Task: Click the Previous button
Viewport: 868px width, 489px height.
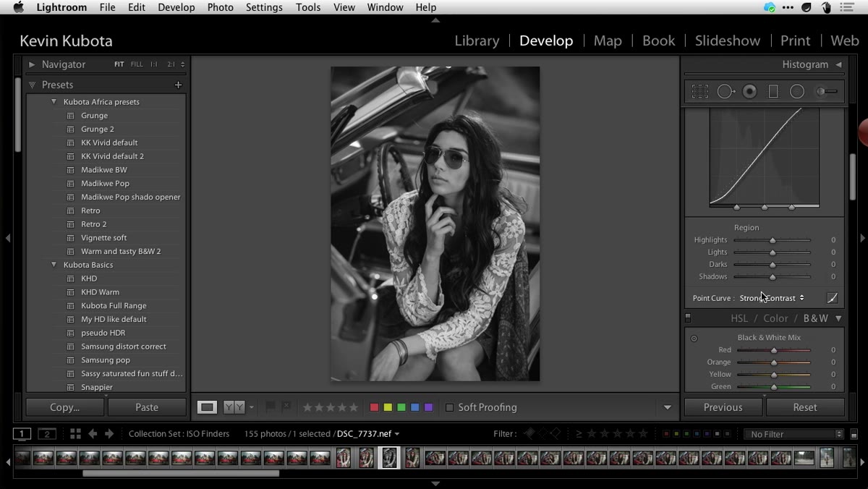Action: coord(723,407)
